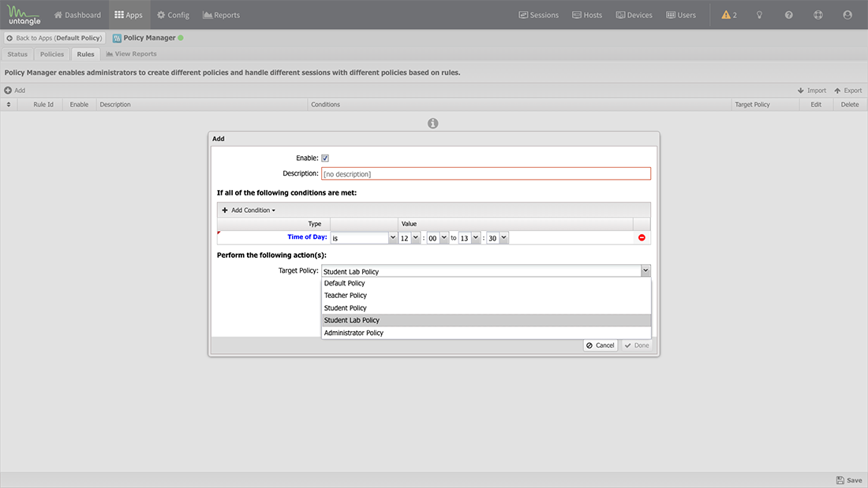The width and height of the screenshot is (868, 488).
Task: Go back to Apps Default Policy
Action: point(54,38)
